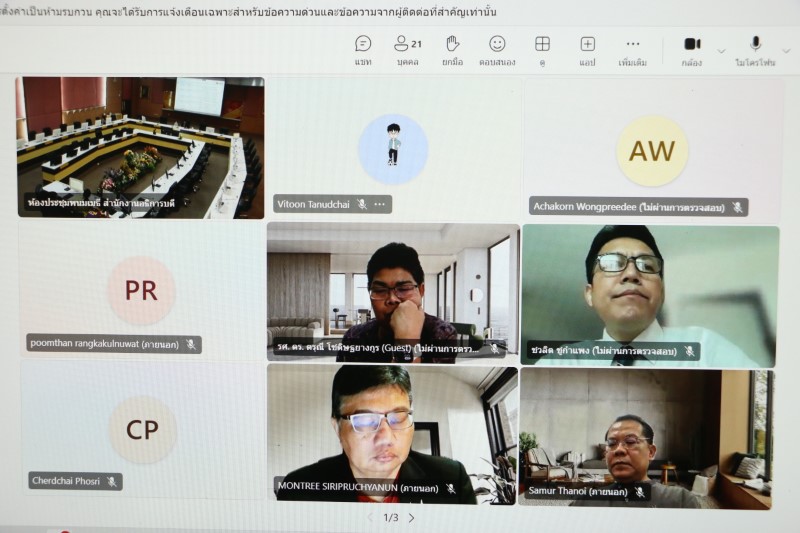The height and width of the screenshot is (533, 800).
Task: Go to next page of participants
Action: pyautogui.click(x=411, y=517)
